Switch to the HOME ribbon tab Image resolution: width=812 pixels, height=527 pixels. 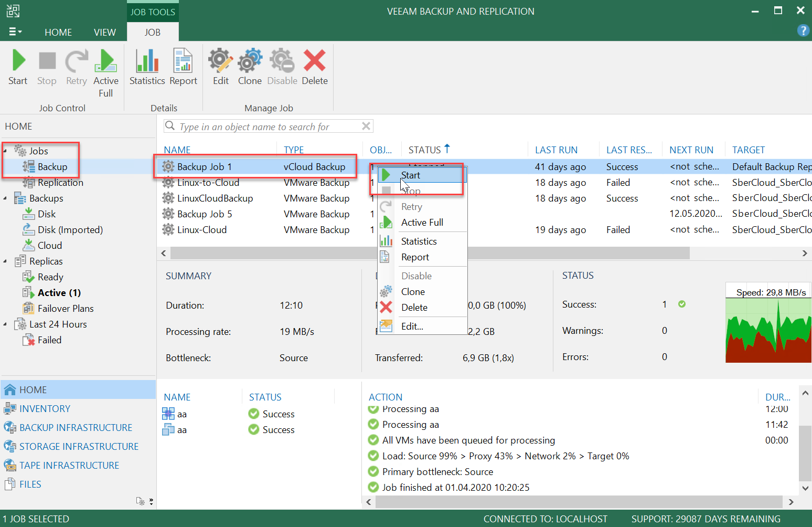point(58,33)
